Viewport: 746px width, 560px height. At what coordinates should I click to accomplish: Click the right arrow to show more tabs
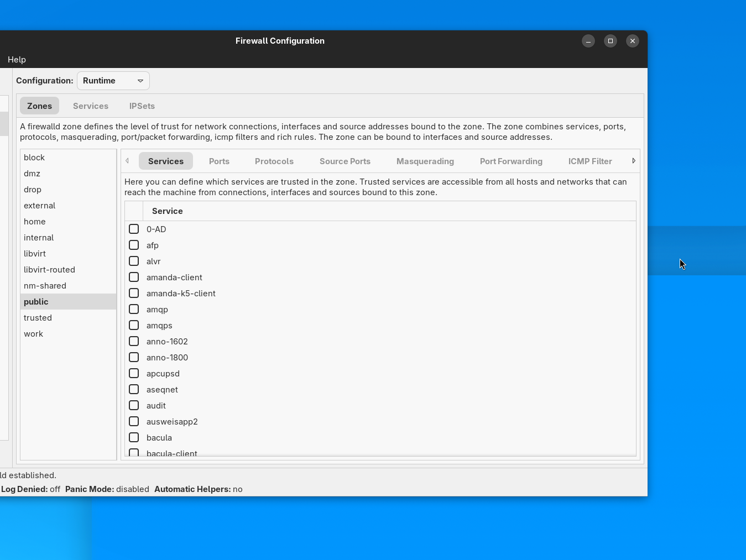tap(634, 161)
